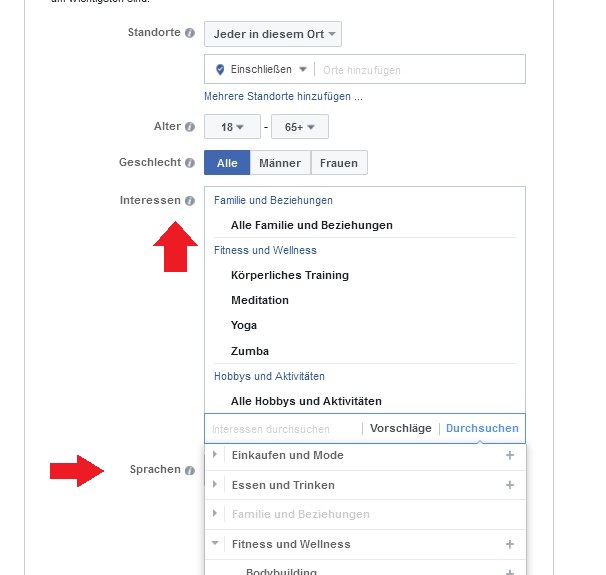Add Essen und Trinken via plus icon
This screenshot has width=606, height=575.
[509, 485]
